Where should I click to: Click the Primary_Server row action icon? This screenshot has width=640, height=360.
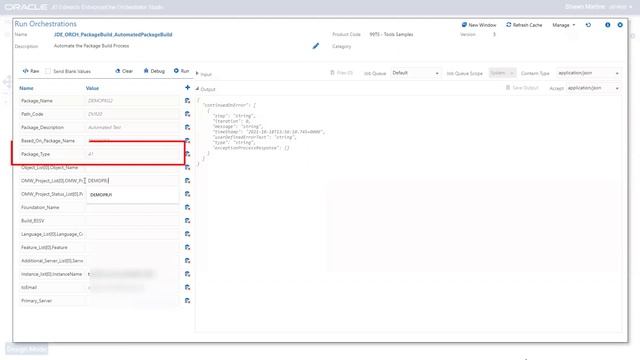[187, 300]
